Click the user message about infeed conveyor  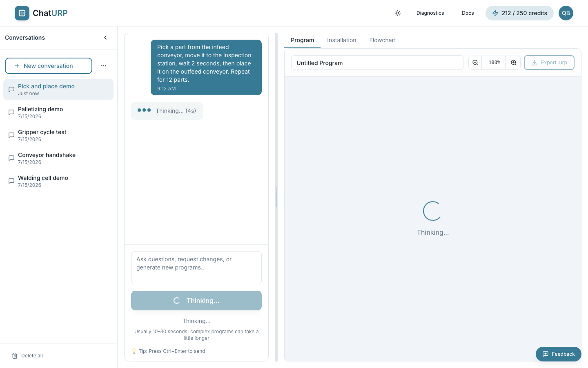206,67
